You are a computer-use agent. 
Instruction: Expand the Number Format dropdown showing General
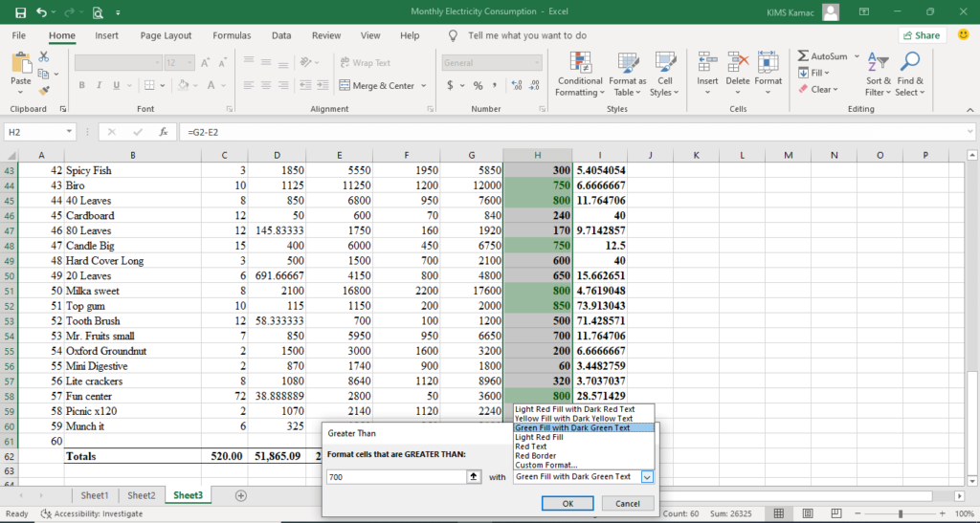(537, 62)
